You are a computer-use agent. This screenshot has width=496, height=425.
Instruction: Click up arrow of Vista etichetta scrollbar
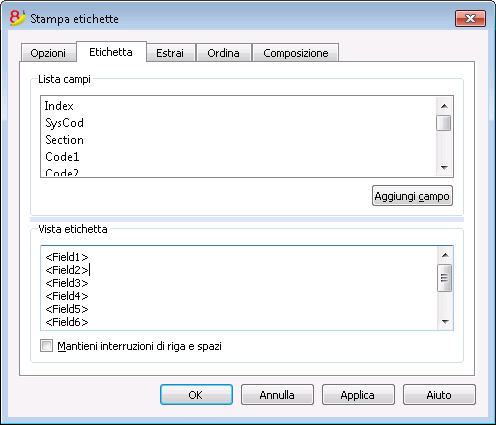pos(445,255)
